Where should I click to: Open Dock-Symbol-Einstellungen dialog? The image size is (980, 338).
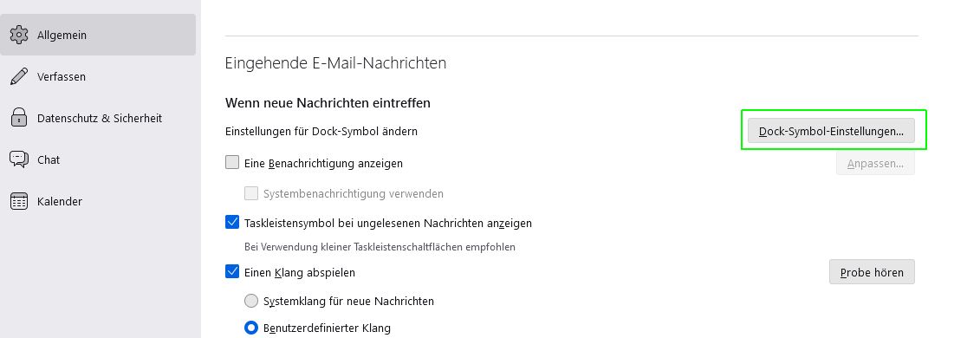(x=831, y=131)
